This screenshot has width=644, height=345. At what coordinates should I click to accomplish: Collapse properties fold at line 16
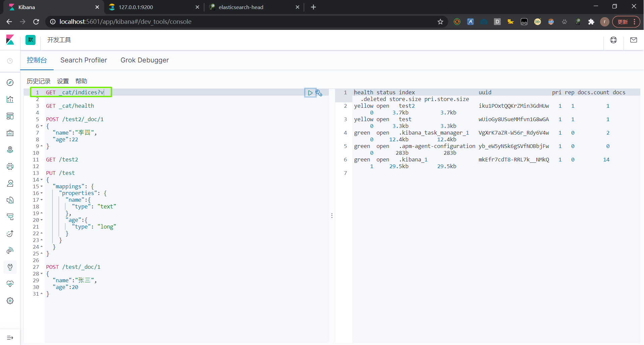point(42,193)
